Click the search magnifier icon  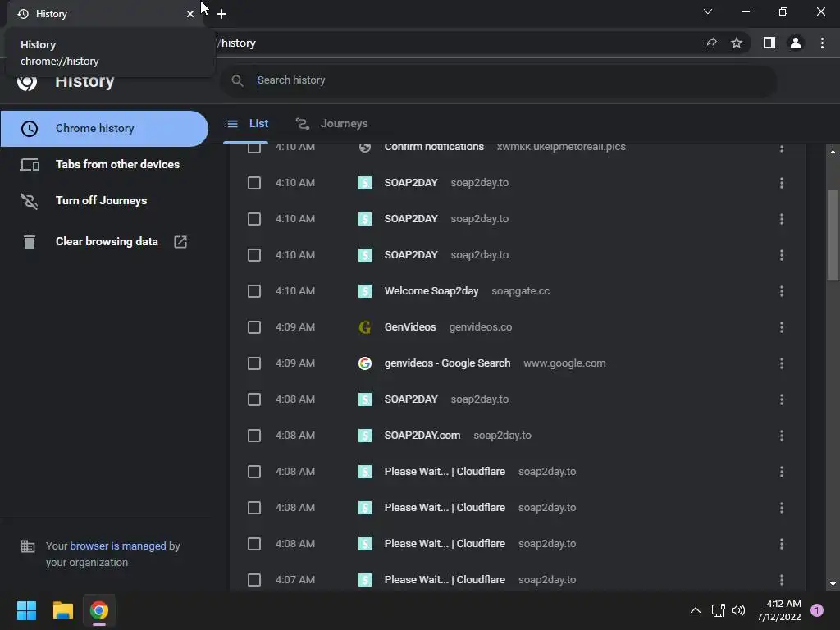pos(237,80)
